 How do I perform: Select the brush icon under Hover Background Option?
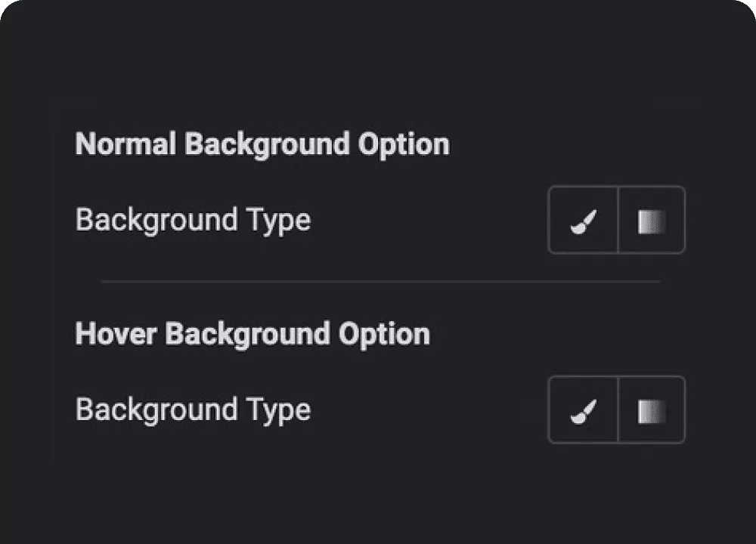[583, 410]
